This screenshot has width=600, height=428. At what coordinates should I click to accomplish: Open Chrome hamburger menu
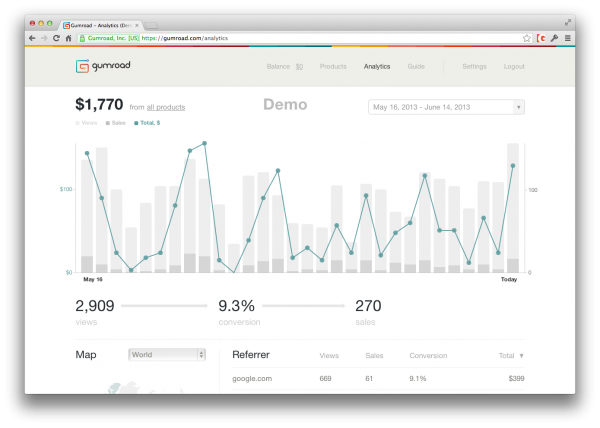pos(568,38)
